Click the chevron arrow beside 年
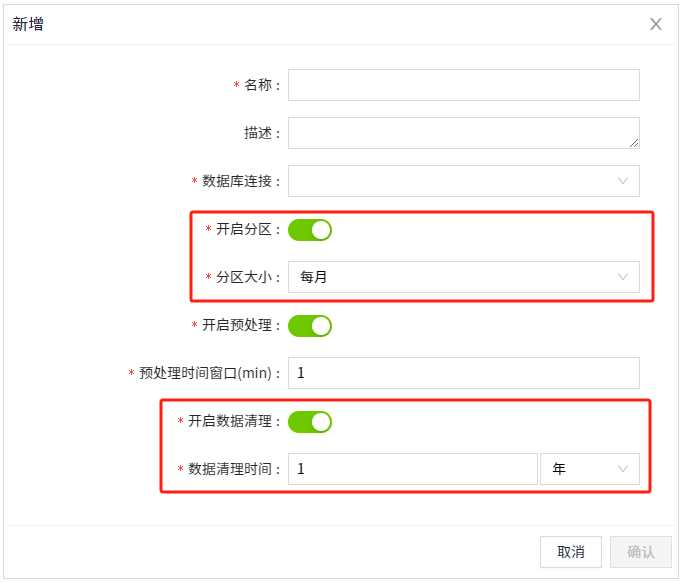 (x=623, y=469)
